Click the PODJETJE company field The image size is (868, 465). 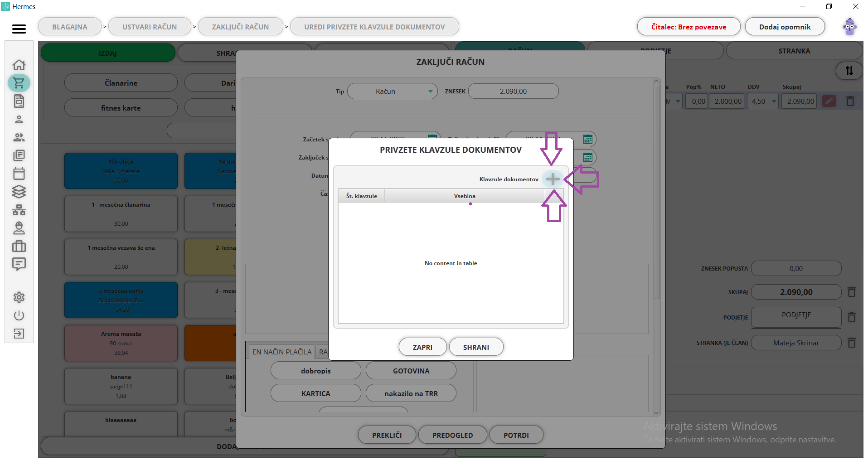click(x=796, y=317)
